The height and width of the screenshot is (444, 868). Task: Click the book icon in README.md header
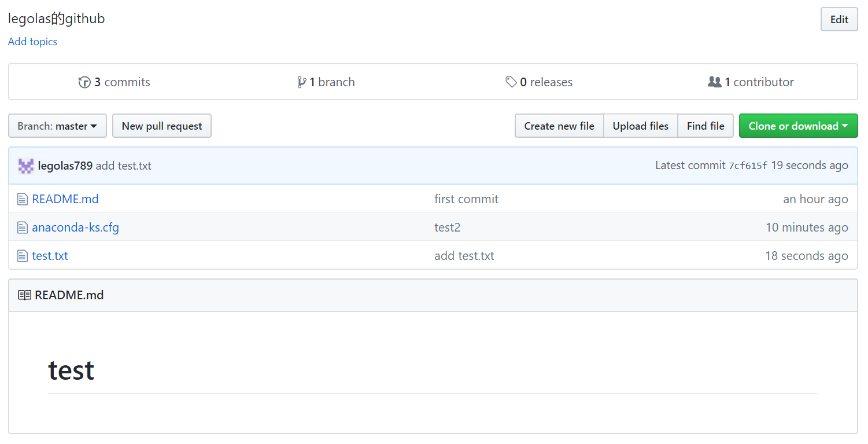click(24, 295)
